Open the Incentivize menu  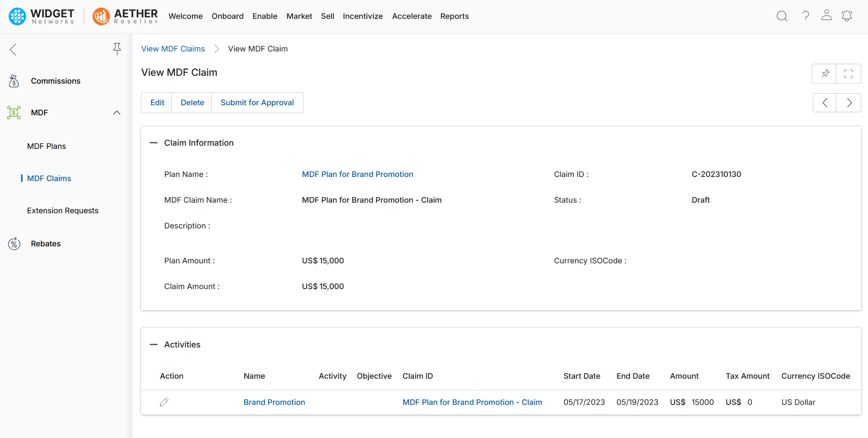pyautogui.click(x=363, y=16)
